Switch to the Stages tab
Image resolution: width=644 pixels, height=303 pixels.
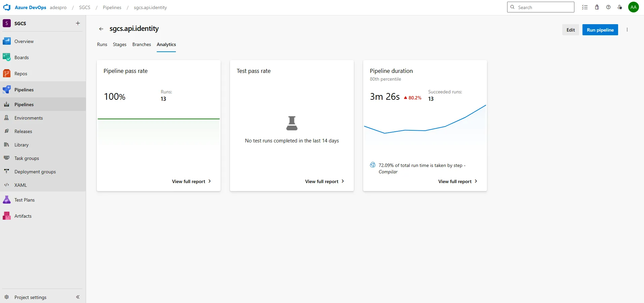[x=120, y=44]
